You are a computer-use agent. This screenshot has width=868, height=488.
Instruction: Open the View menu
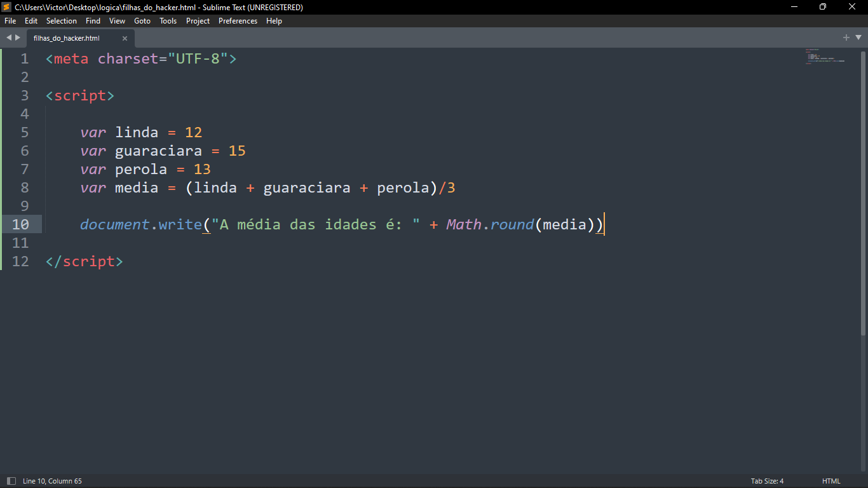[117, 21]
